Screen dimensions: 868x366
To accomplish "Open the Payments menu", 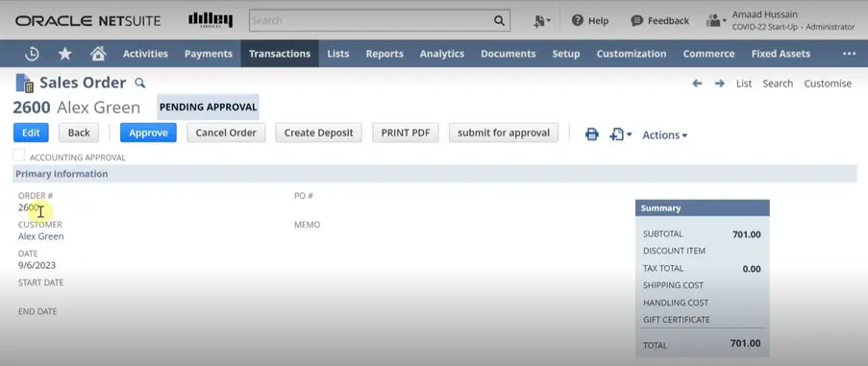I will (209, 54).
